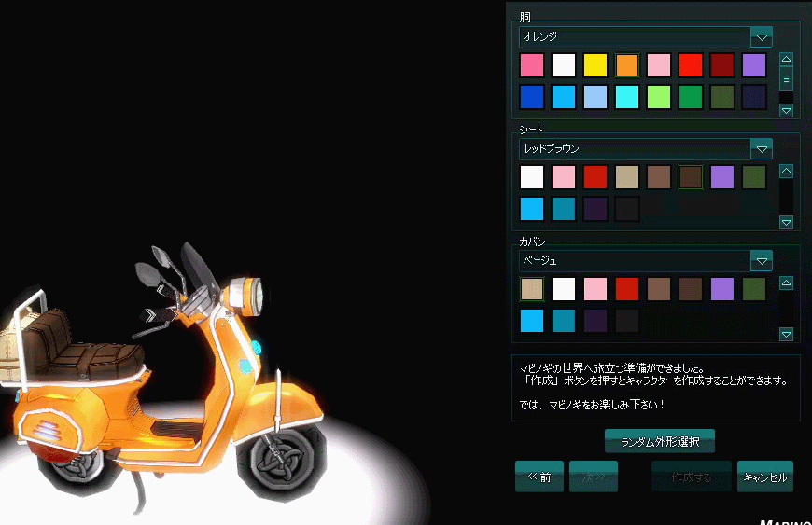Choose the red swatch in シート section
Image resolution: width=812 pixels, height=525 pixels.
click(595, 177)
